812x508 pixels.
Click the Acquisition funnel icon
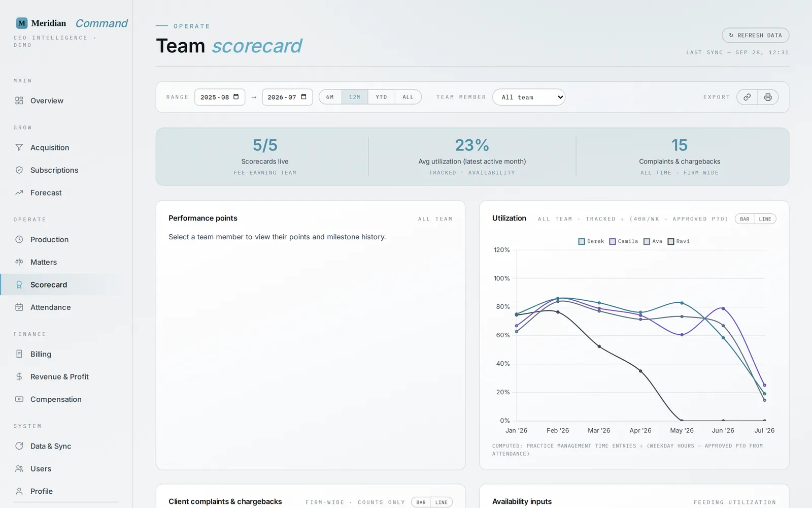[x=19, y=147]
